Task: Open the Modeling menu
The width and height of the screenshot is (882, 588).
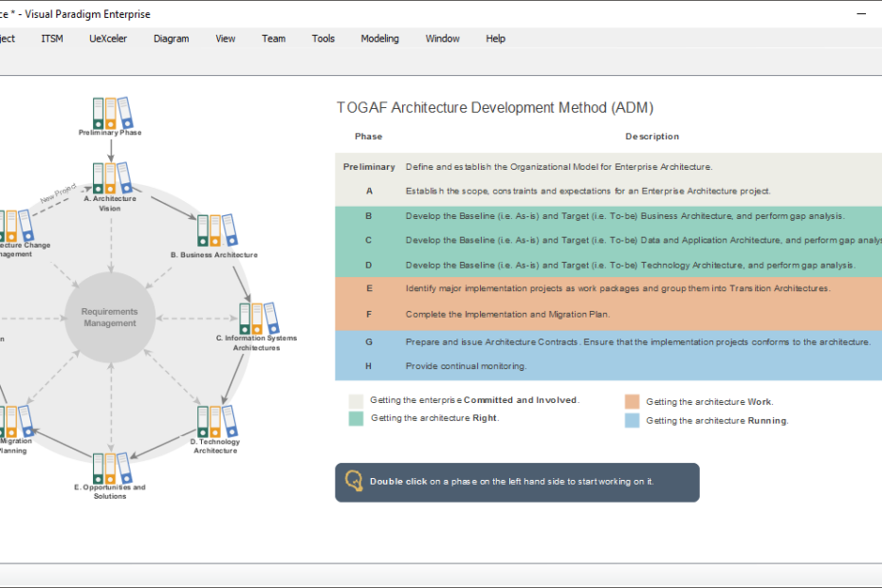Action: [x=379, y=38]
